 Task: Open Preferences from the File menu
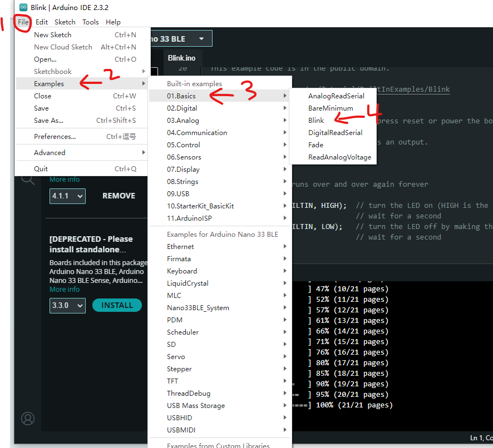pos(55,136)
